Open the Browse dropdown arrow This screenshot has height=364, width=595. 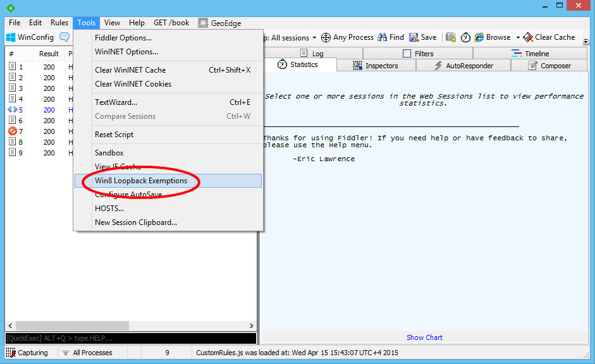[x=518, y=38]
